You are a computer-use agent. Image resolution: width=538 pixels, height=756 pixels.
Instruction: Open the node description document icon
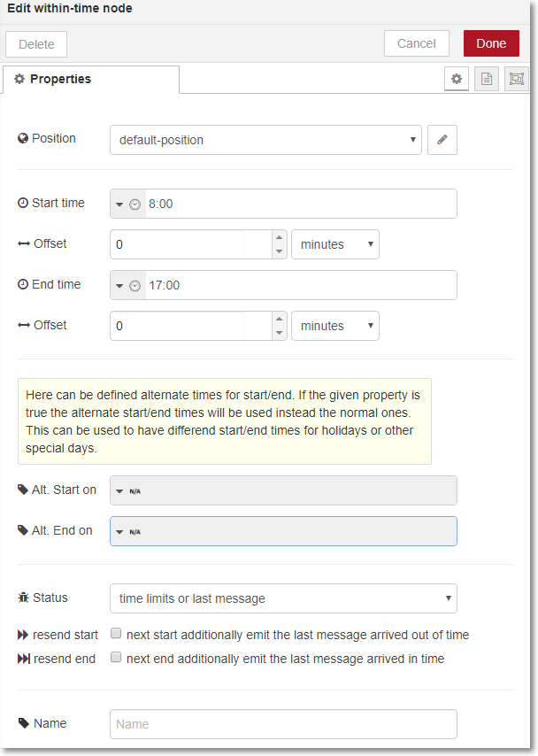tap(487, 79)
